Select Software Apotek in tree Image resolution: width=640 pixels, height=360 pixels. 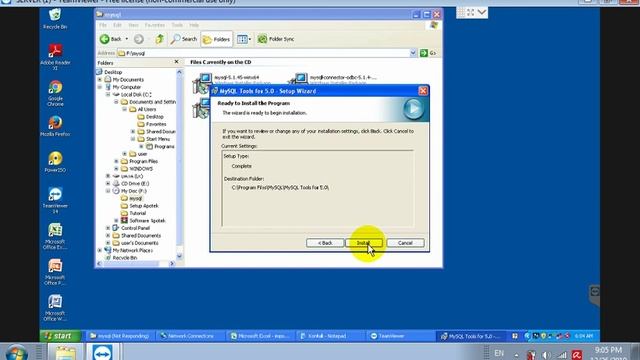(147, 220)
